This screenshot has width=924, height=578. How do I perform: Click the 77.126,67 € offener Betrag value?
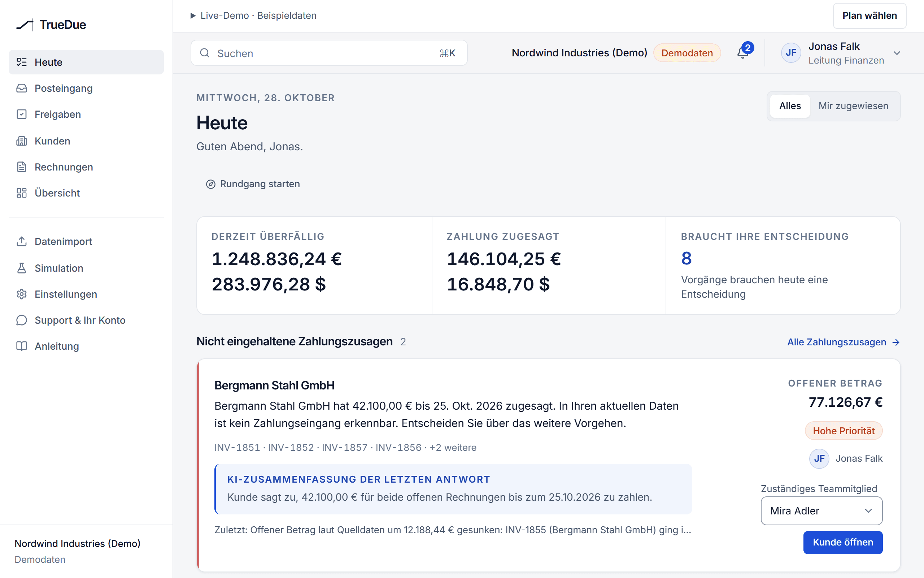tap(845, 402)
